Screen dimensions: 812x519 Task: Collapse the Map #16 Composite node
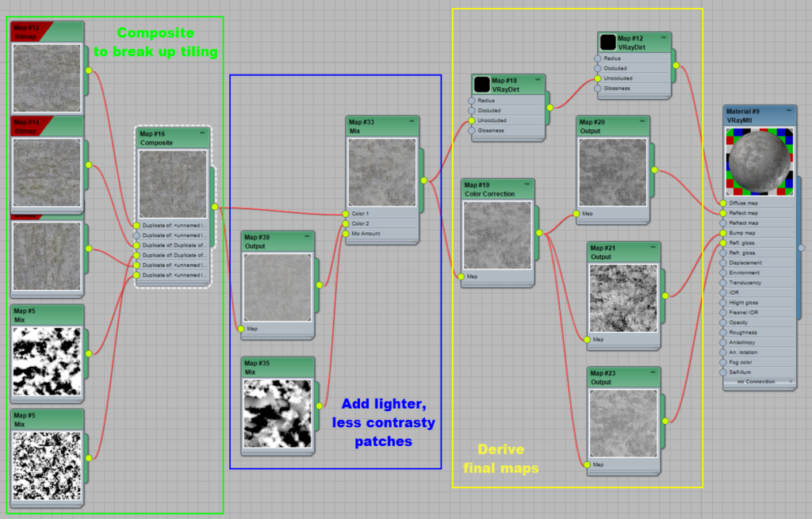[x=203, y=133]
